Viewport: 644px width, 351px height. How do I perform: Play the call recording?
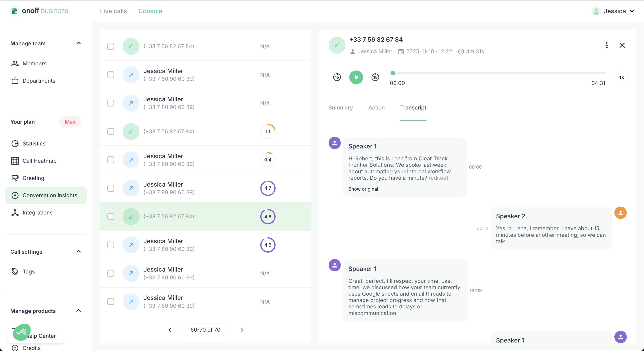356,77
